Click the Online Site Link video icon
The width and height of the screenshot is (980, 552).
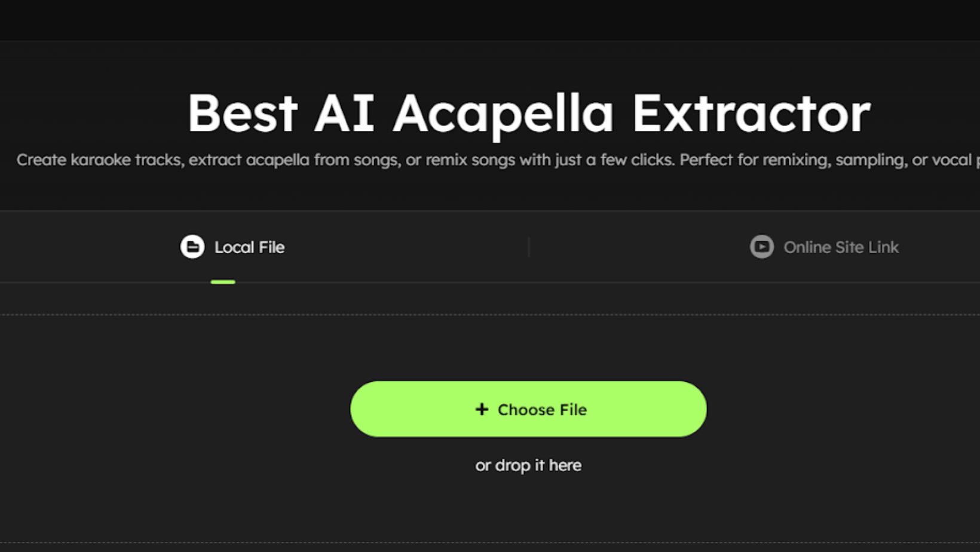pyautogui.click(x=761, y=247)
